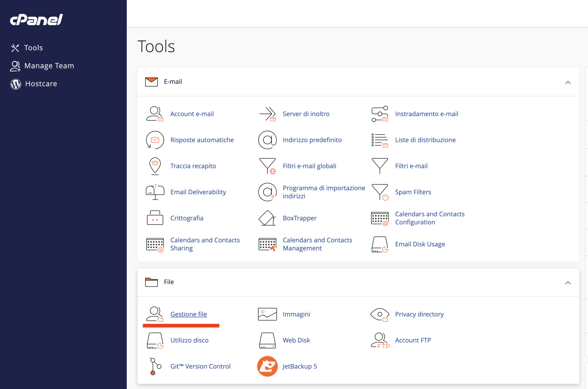Click the Email Disk Usage icon
The width and height of the screenshot is (588, 389).
click(380, 244)
